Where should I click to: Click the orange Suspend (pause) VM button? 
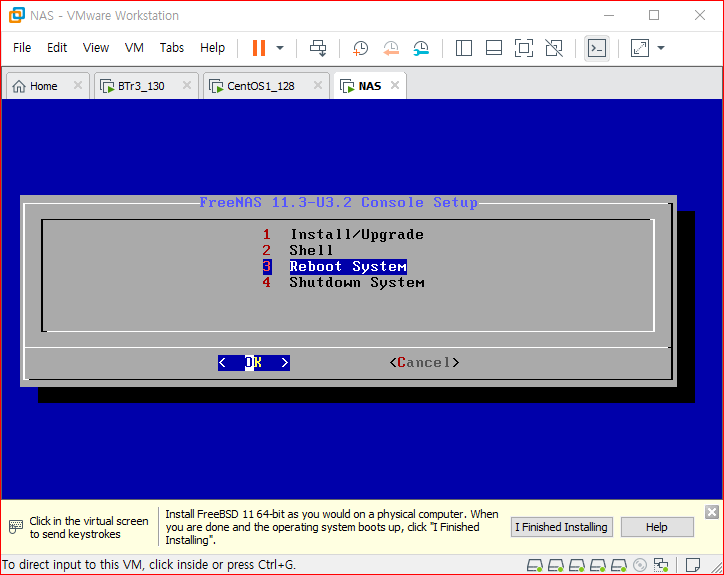point(259,48)
